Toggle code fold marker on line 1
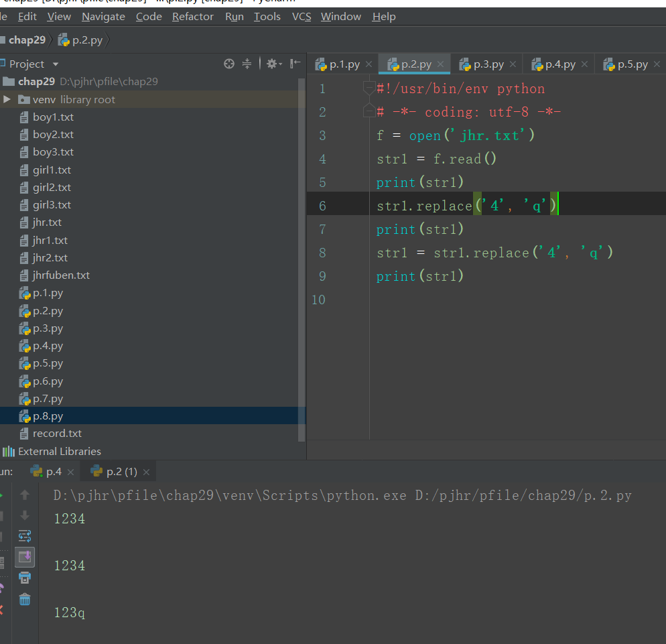Screen dimensions: 666x644 coord(369,88)
